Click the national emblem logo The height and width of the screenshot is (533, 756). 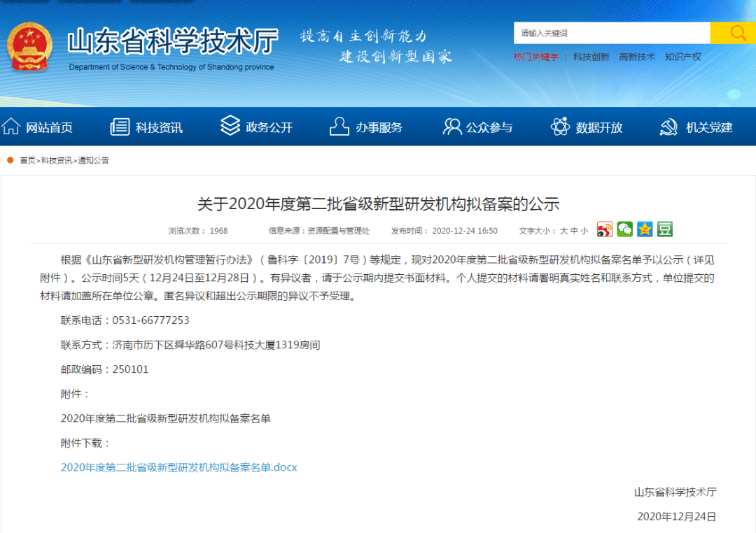click(29, 48)
